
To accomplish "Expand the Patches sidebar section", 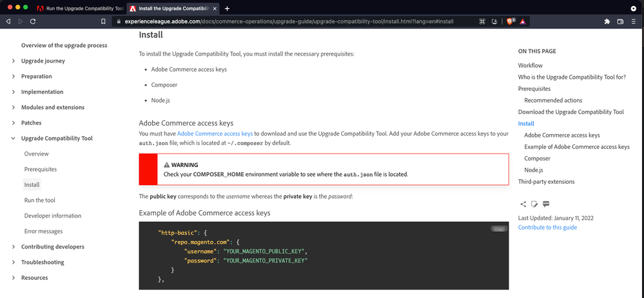I will (x=14, y=123).
